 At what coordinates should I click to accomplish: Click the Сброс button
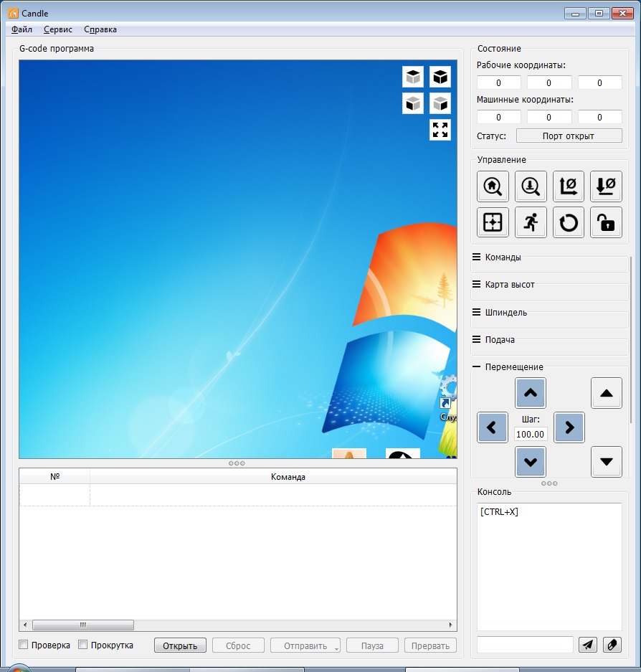[x=238, y=645]
